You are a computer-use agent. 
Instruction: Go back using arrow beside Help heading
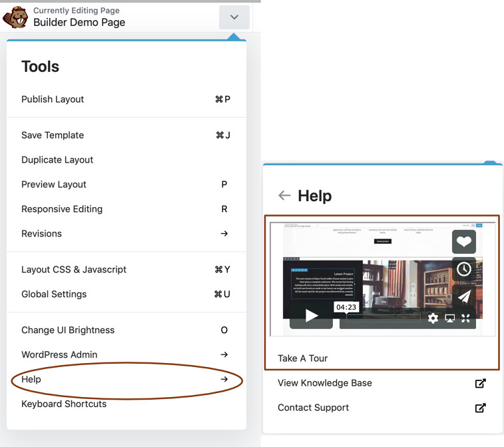(x=284, y=196)
